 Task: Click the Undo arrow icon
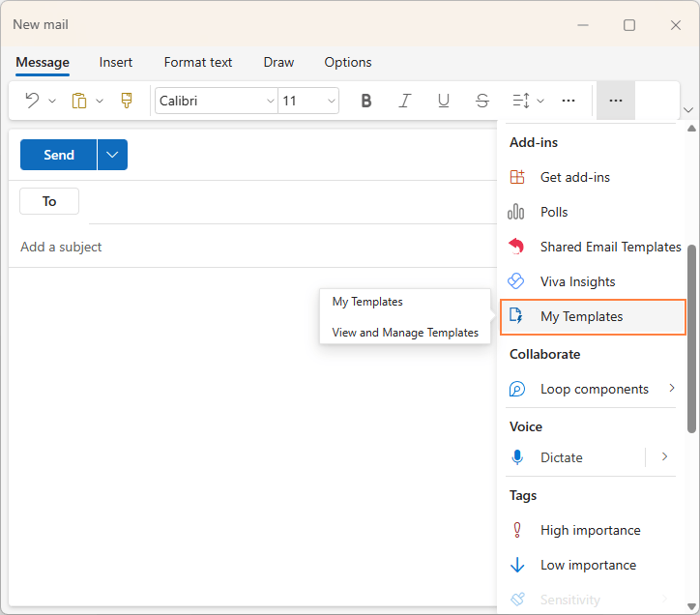click(32, 101)
